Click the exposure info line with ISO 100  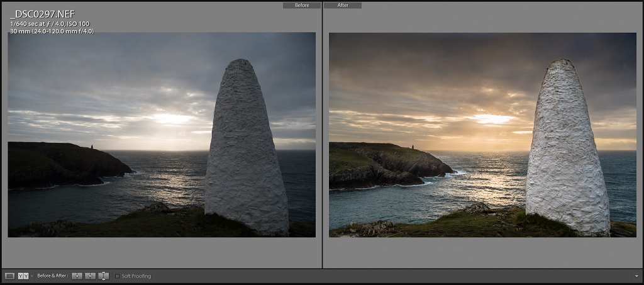coord(50,24)
